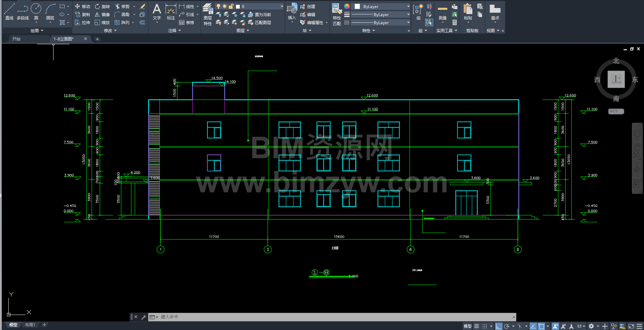The height and width of the screenshot is (330, 644).
Task: Activate the Mirror (镜像) tool
Action: pyautogui.click(x=102, y=14)
